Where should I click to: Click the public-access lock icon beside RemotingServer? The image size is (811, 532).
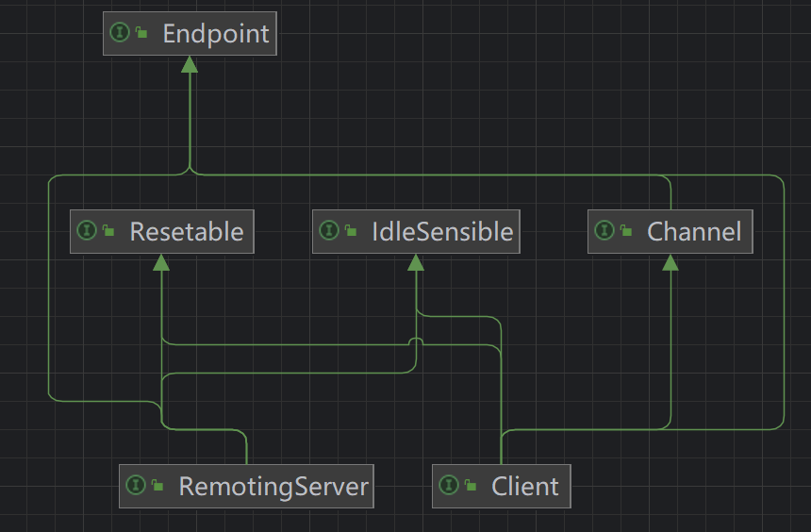click(x=157, y=486)
